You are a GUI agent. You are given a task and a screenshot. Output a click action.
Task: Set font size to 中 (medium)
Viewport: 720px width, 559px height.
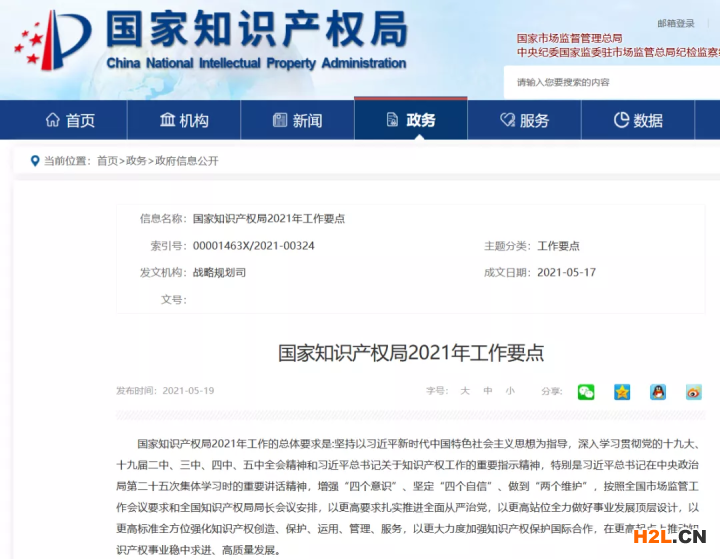pos(488,391)
